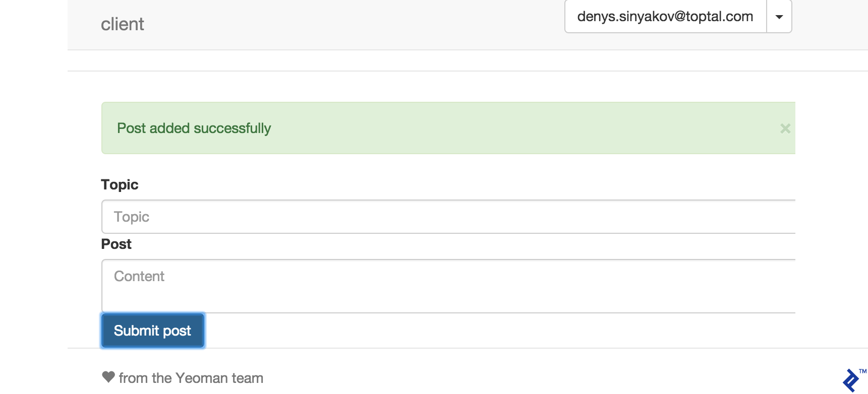Viewport: 868px width, 394px height.
Task: Click the blank white space between navbar and alert
Action: tap(403, 87)
